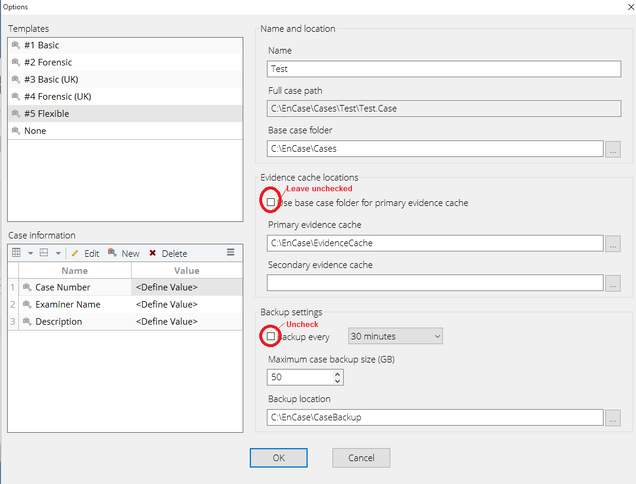Viewport: 636px width, 484px height.
Task: Expand the table view icon dropdown arrow
Action: point(30,253)
